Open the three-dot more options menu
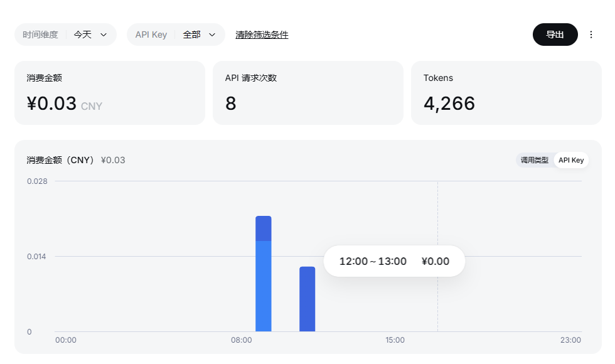This screenshot has height=364, width=615. click(591, 35)
